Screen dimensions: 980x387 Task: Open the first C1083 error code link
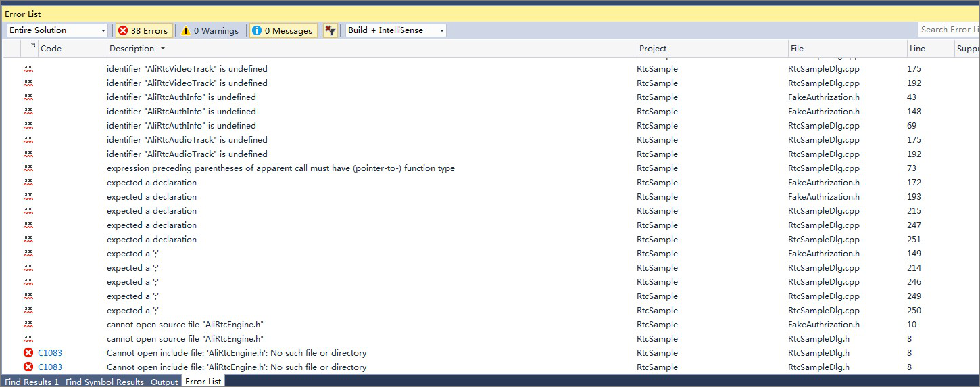(50, 353)
